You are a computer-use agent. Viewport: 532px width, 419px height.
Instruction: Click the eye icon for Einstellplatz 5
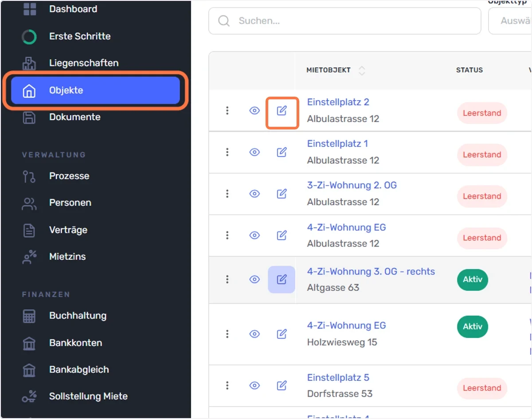(x=254, y=385)
